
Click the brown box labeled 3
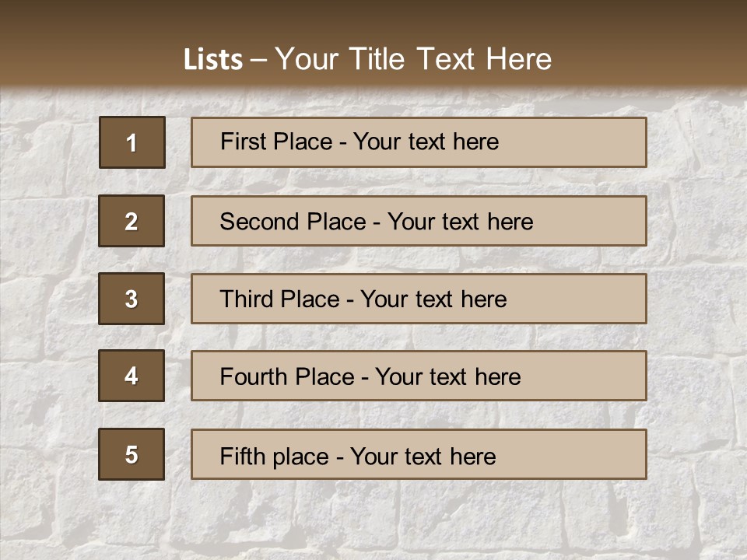(132, 299)
